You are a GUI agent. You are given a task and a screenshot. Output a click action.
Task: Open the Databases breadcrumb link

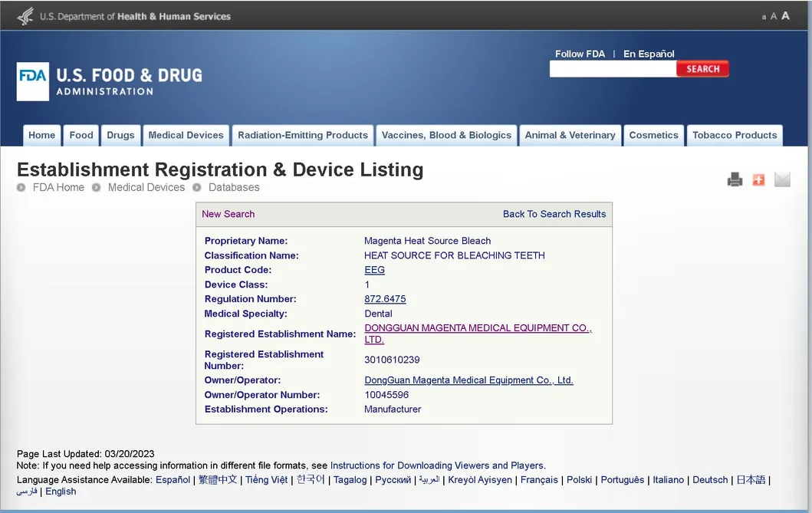[234, 187]
